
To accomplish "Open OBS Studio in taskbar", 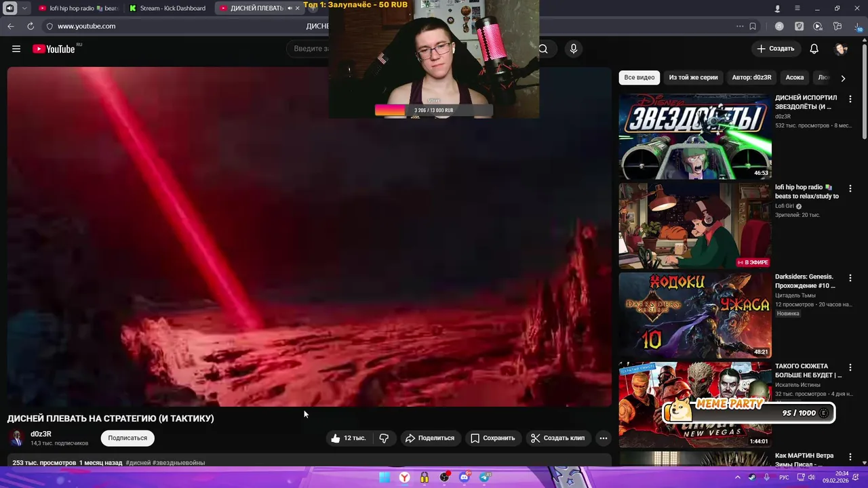I will tap(444, 477).
